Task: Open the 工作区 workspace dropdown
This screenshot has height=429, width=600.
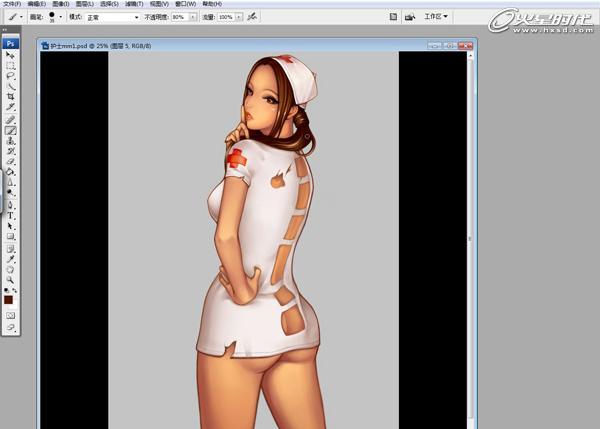Action: click(434, 17)
